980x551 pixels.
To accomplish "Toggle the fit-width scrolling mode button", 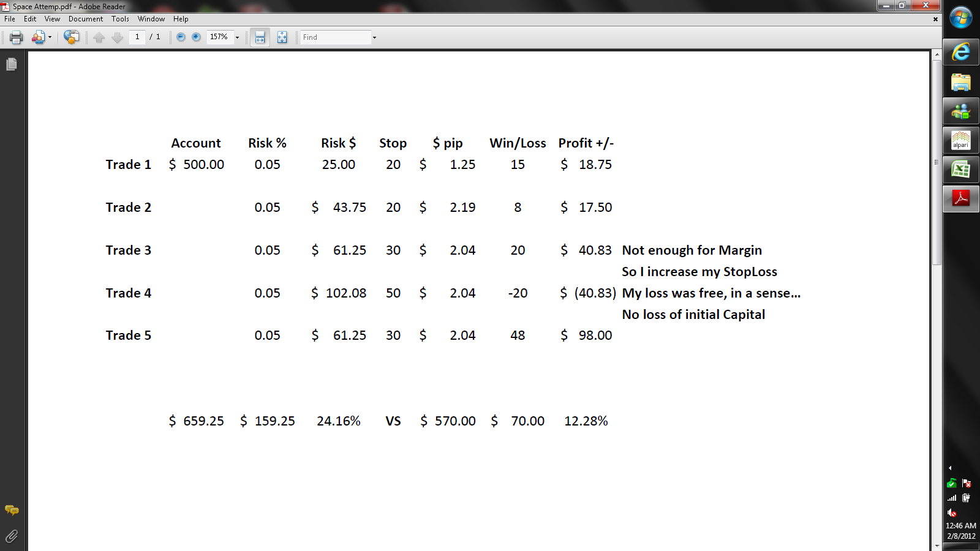I will [260, 37].
